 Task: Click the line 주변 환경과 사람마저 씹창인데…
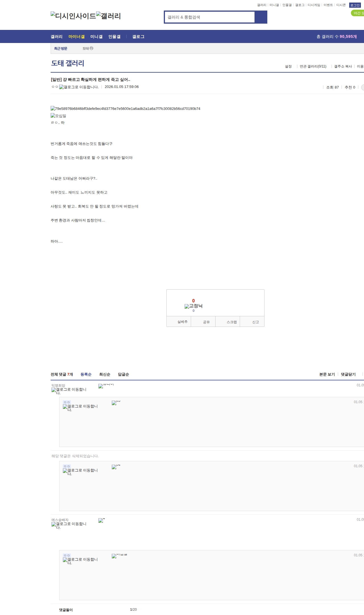click(x=78, y=220)
